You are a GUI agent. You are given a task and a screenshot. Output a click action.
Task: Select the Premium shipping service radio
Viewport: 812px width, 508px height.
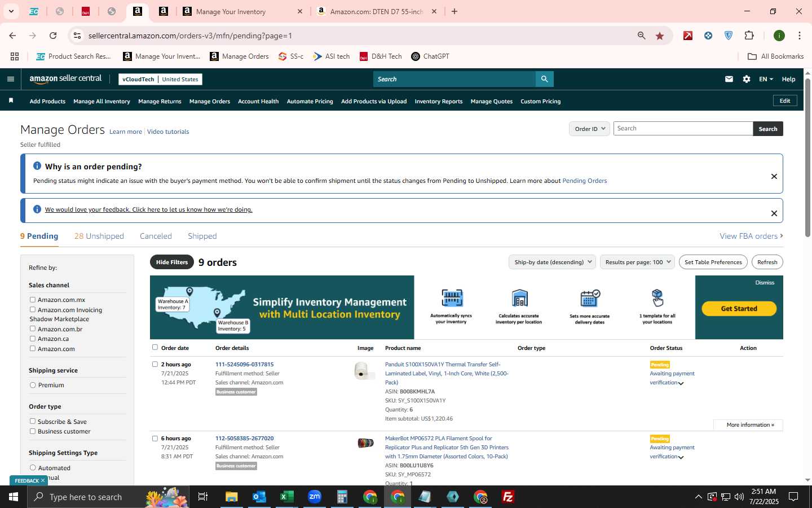[x=33, y=385]
